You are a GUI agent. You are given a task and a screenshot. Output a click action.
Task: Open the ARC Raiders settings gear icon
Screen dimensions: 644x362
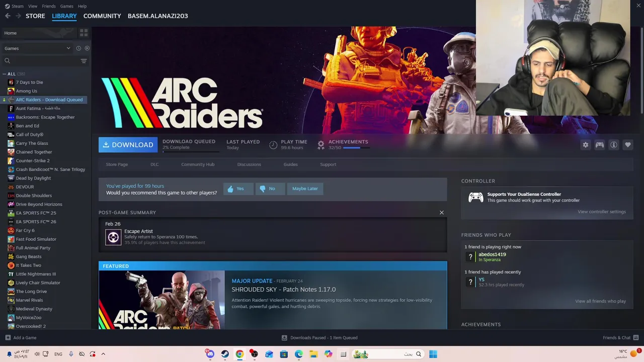586,145
